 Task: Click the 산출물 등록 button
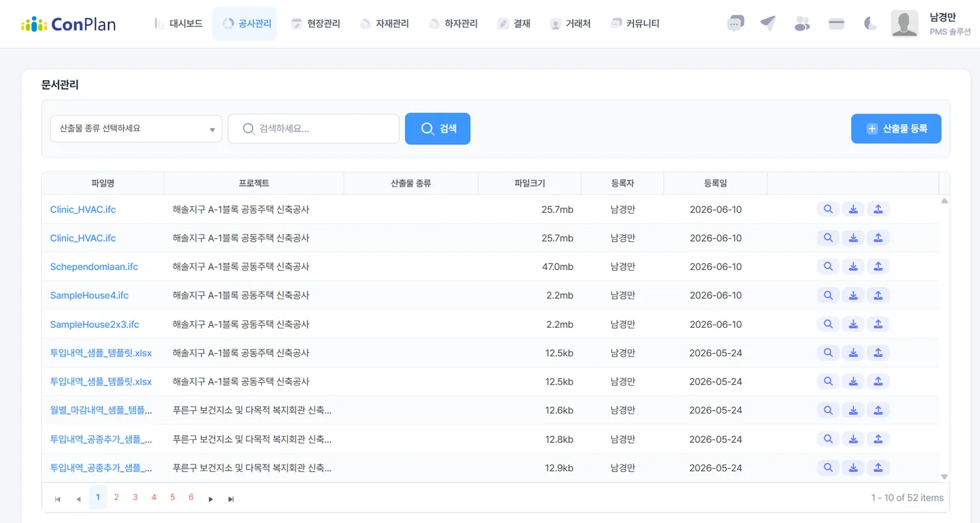click(x=896, y=129)
